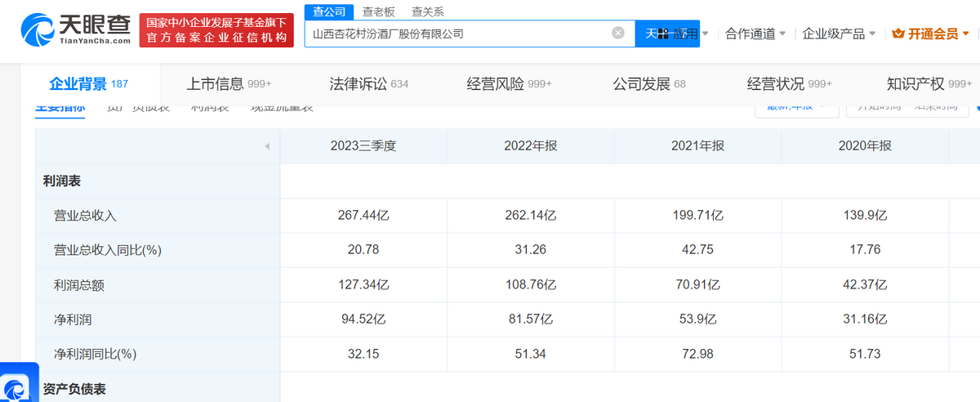Clear the search box with X icon
The image size is (980, 402).
pos(618,33)
